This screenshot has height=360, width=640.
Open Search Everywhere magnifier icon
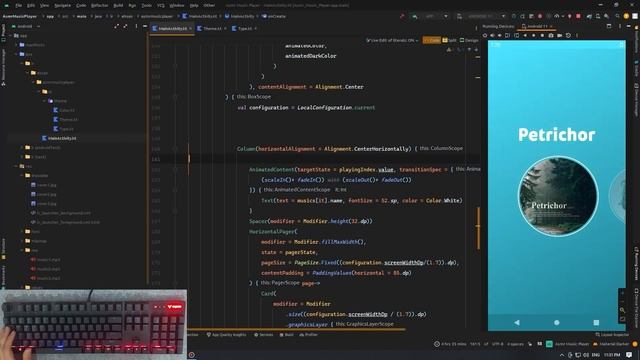(x=617, y=16)
